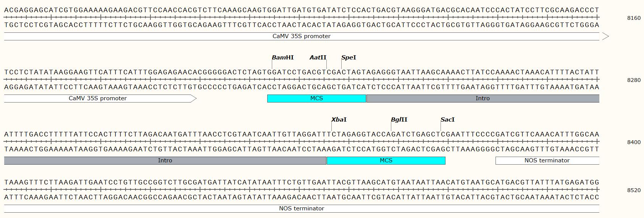Click the SacI enzyme site label
The width and height of the screenshot is (644, 218).
coord(447,120)
